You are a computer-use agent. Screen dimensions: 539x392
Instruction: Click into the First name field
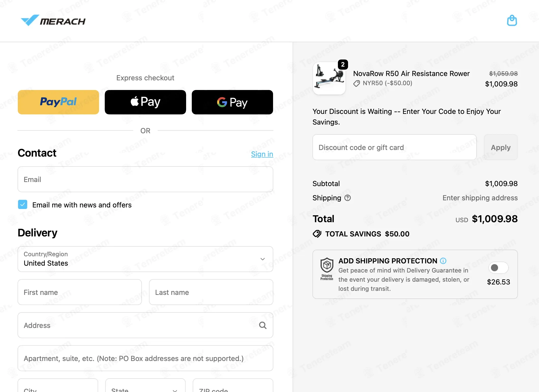80,292
